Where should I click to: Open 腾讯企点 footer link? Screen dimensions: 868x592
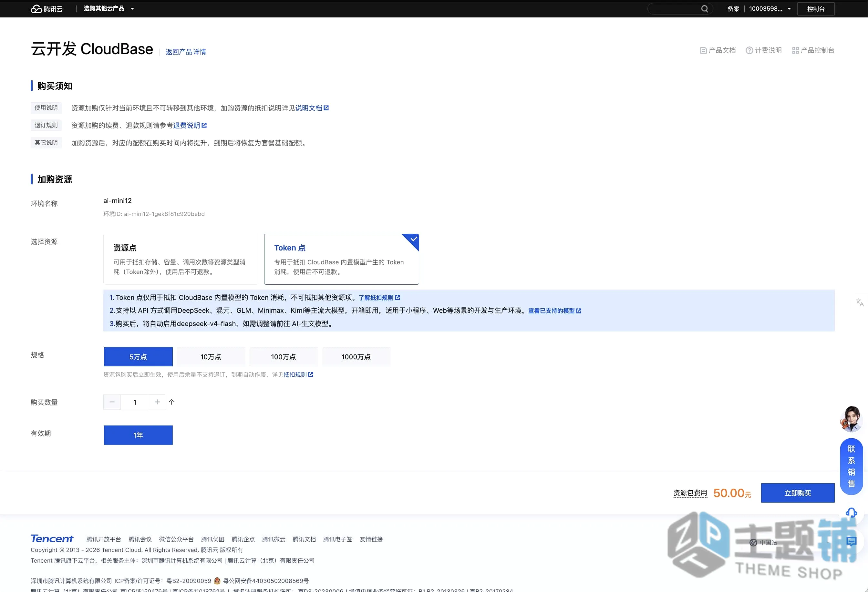coord(243,539)
